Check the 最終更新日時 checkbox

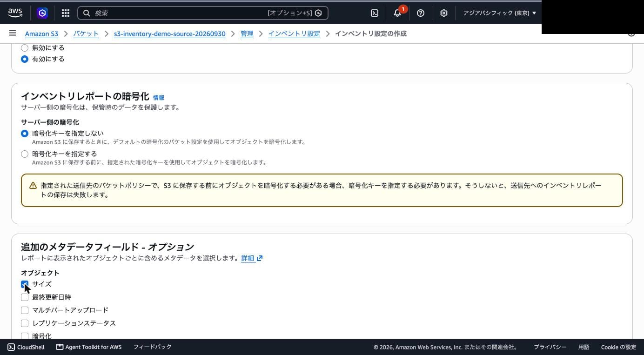tap(25, 297)
